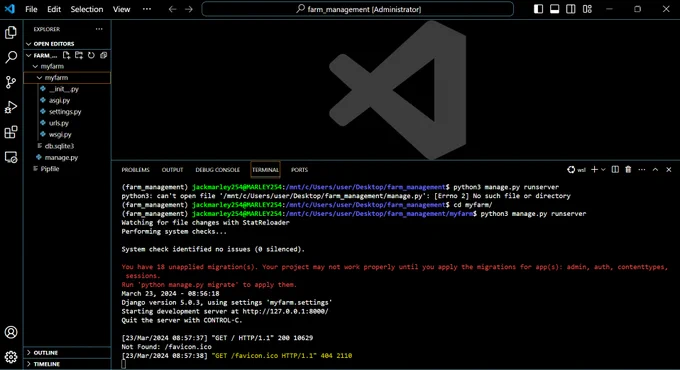
Task: Create a new file in explorer
Action: [66, 55]
